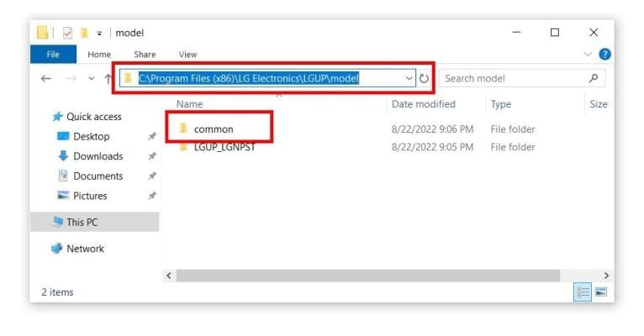This screenshot has height=336, width=644.
Task: Sort by Date modified column
Action: 423,104
